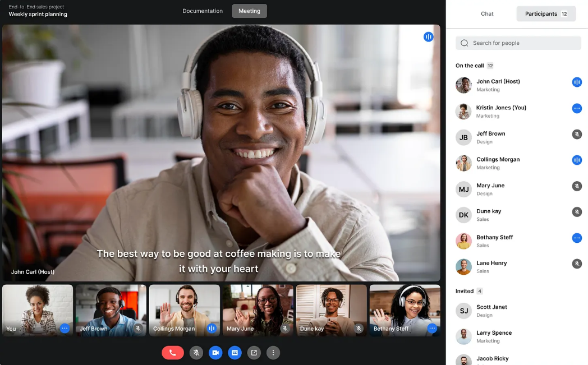Open more options in the call controls
Image resolution: width=588 pixels, height=365 pixels.
[x=273, y=353]
